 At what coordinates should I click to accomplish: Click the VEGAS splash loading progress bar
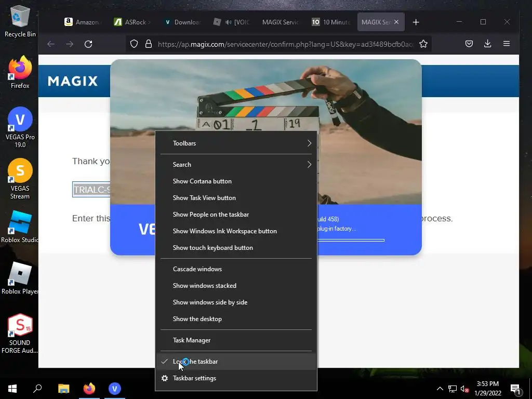point(351,240)
